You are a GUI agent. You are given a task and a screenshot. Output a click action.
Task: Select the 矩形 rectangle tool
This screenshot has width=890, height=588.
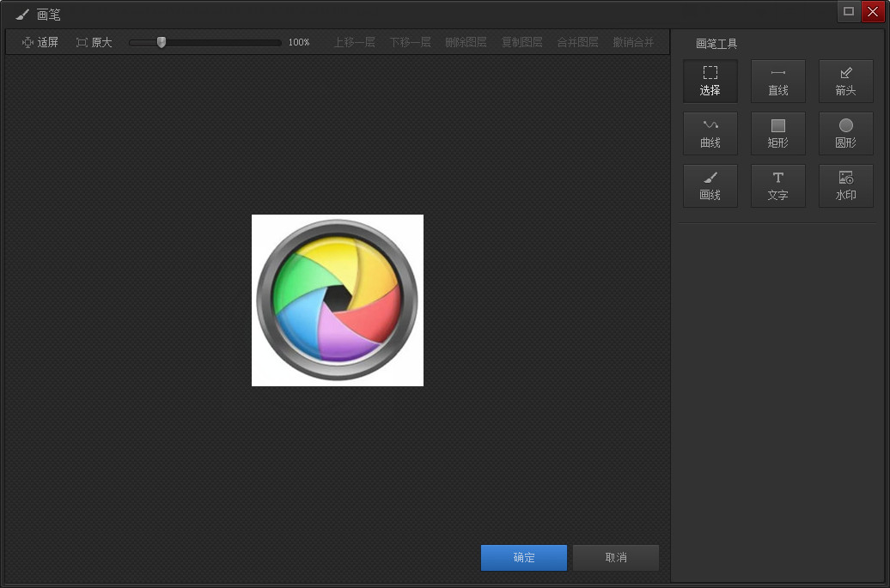pyautogui.click(x=777, y=133)
